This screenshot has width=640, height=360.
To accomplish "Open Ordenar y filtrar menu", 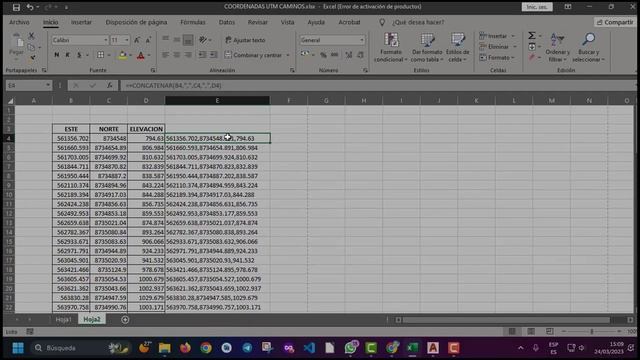I will (x=557, y=48).
